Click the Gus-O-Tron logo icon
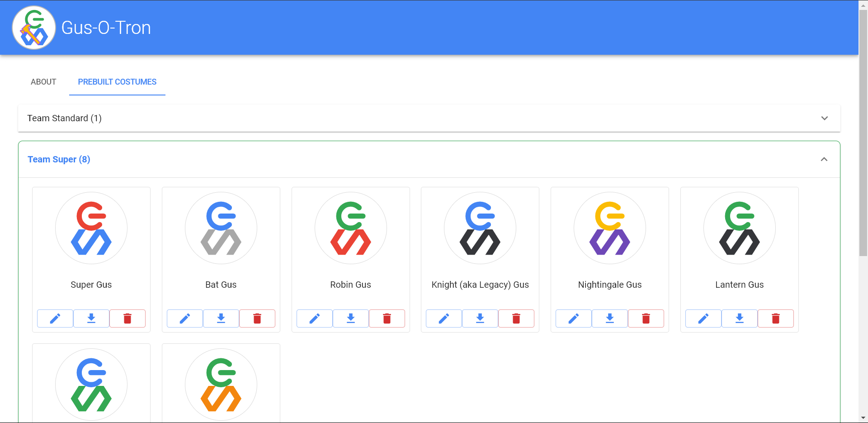The image size is (868, 423). [x=34, y=28]
